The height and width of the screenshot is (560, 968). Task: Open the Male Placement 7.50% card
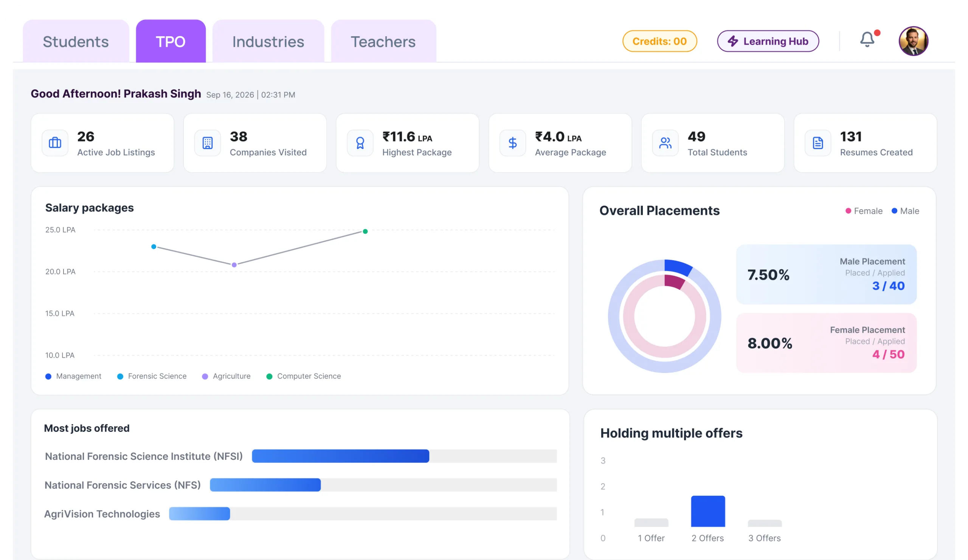click(826, 274)
